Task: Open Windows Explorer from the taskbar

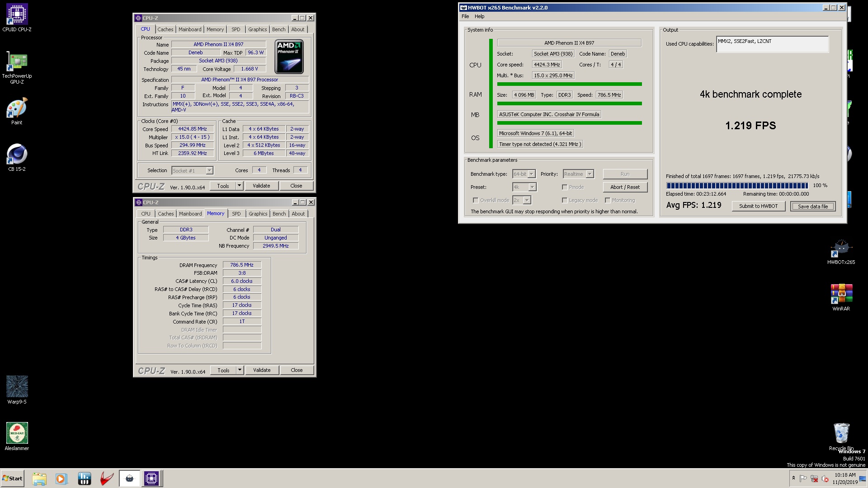Action: point(39,479)
